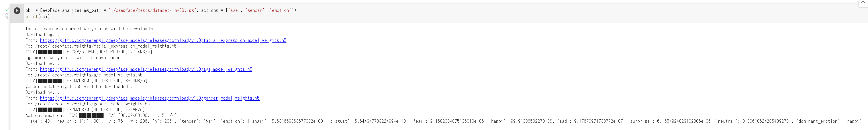Follow the gender_model_weights.h5 release link

tap(150, 98)
